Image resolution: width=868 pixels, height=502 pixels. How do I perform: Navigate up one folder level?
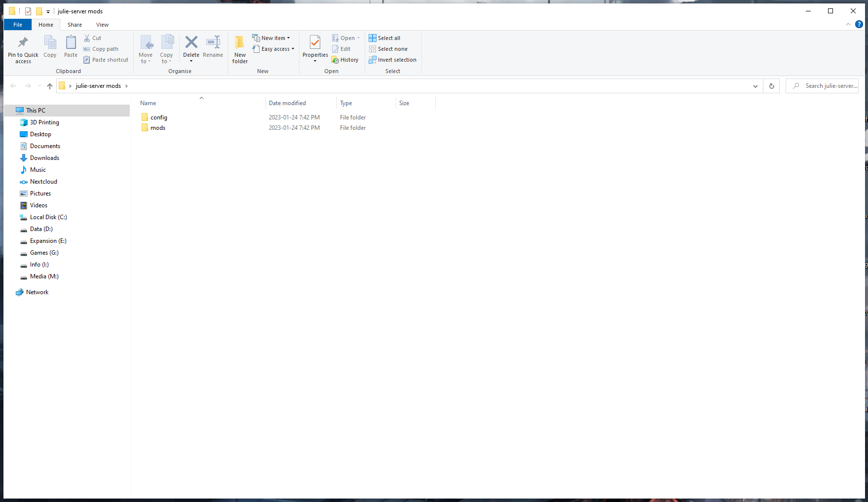point(49,85)
